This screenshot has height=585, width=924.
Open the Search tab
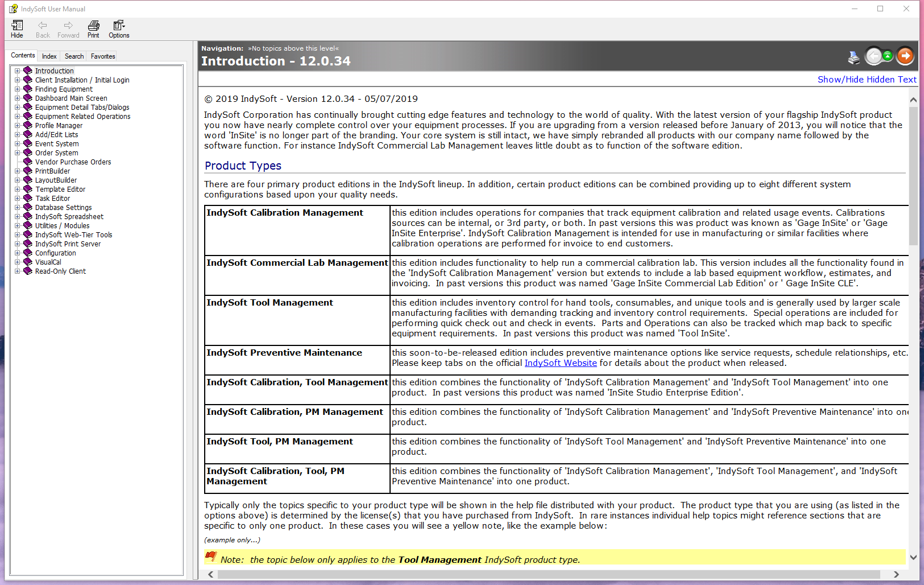tap(74, 56)
